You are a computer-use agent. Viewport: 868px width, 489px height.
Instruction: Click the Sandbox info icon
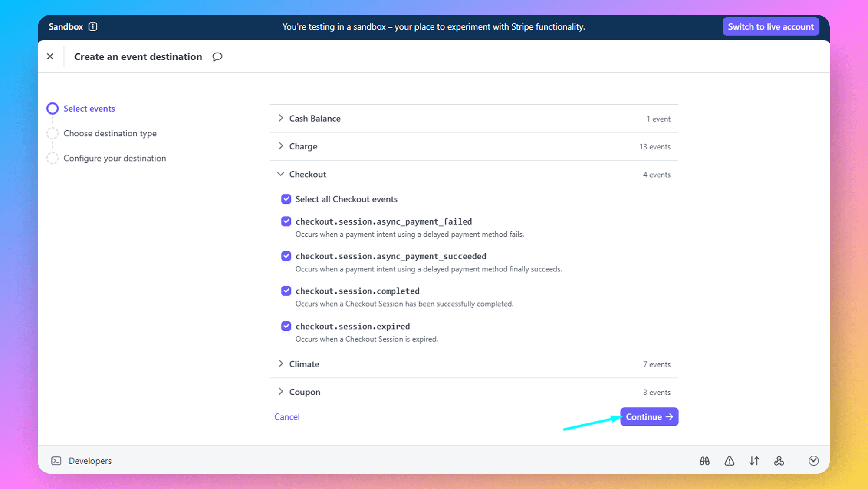pyautogui.click(x=93, y=26)
